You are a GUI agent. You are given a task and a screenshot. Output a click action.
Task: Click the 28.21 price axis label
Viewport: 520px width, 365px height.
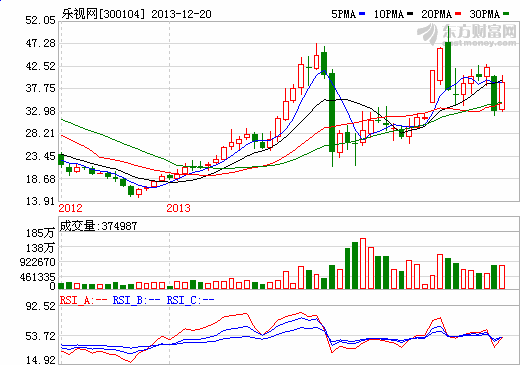coord(41,133)
